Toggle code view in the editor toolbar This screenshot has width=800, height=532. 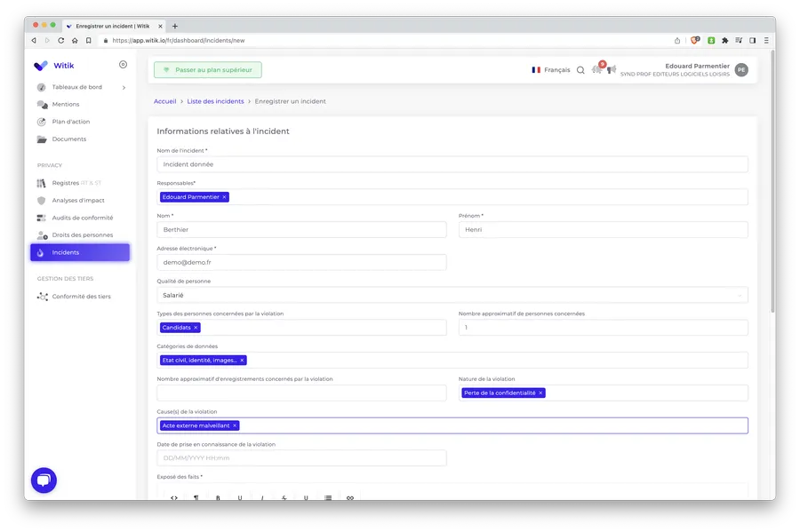coord(174,497)
